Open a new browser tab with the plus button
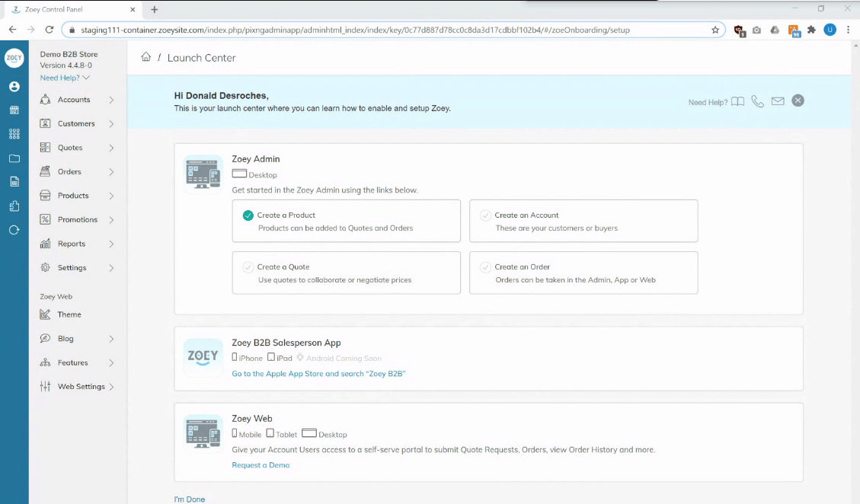860x504 pixels. coord(155,9)
